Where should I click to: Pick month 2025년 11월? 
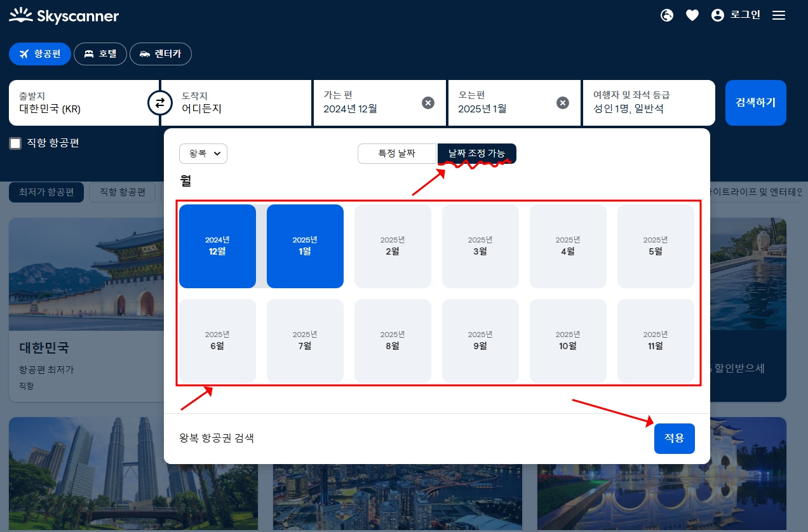click(656, 341)
